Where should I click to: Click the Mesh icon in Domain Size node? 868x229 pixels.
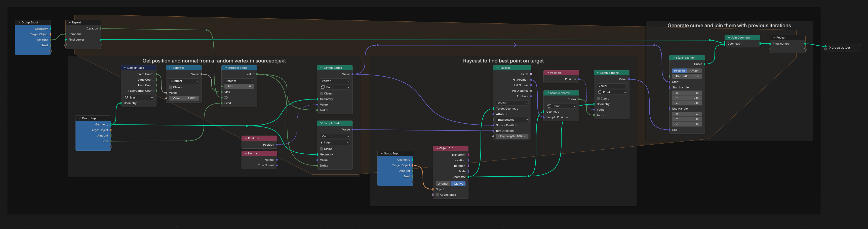click(127, 97)
